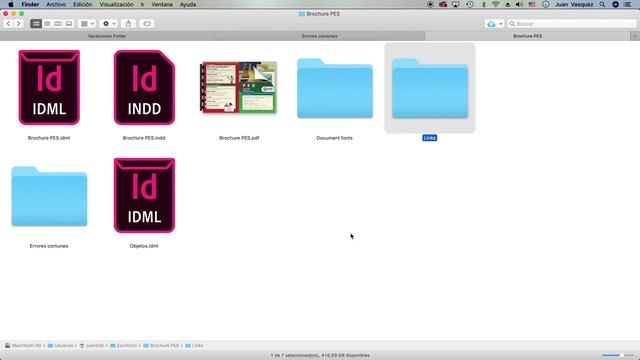Open the Ir menu
640x360 pixels.
pos(142,4)
